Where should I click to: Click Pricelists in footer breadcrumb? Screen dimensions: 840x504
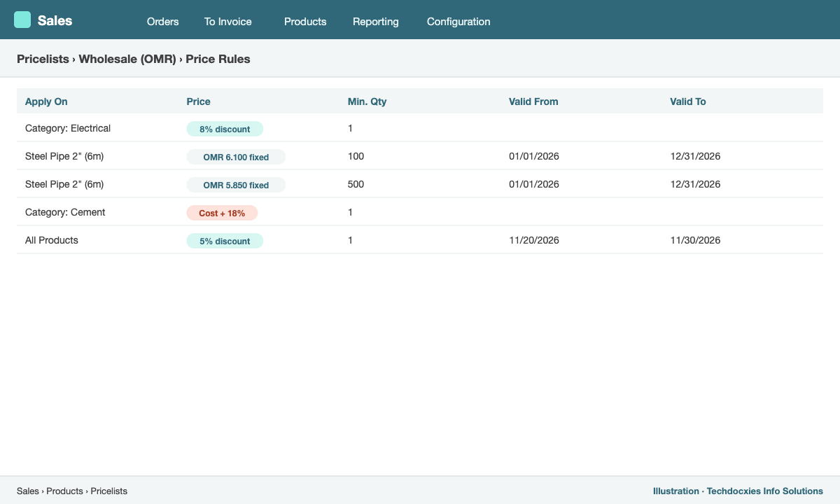(x=109, y=491)
